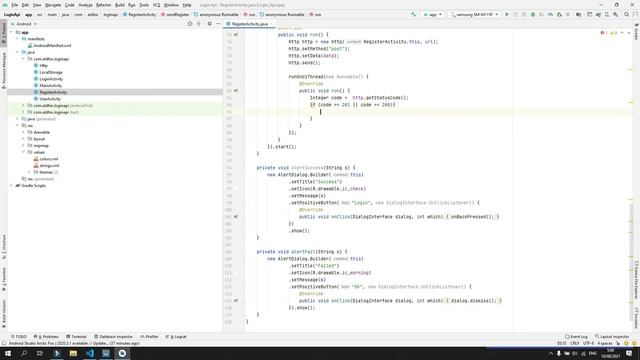Click the Gradle side panel tab

[636, 32]
